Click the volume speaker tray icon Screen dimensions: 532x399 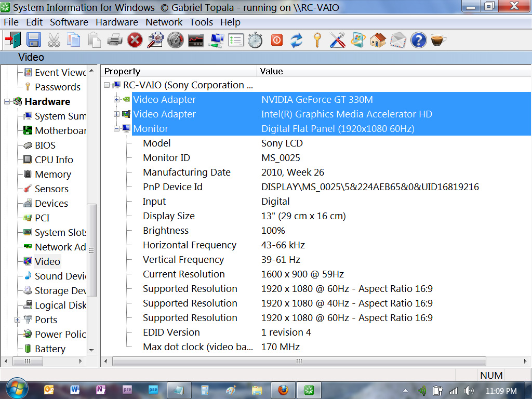tap(469, 391)
